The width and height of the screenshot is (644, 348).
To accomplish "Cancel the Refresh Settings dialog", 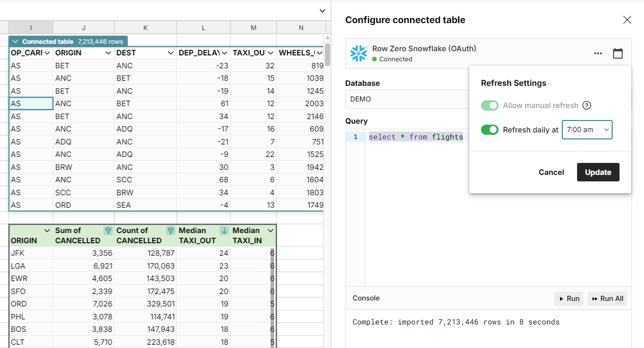I will (551, 172).
